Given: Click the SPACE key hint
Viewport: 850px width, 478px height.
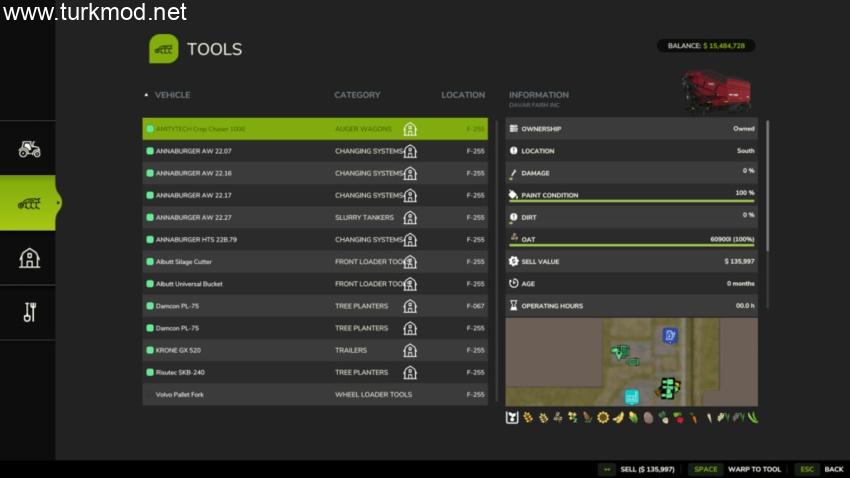Looking at the screenshot, I should pyautogui.click(x=705, y=469).
